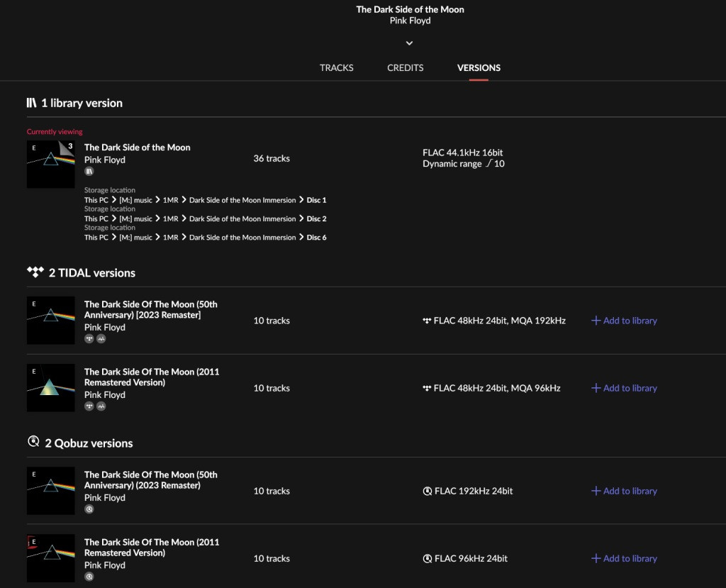
Task: Click the dynamic range icon on the library version
Action: [488, 164]
